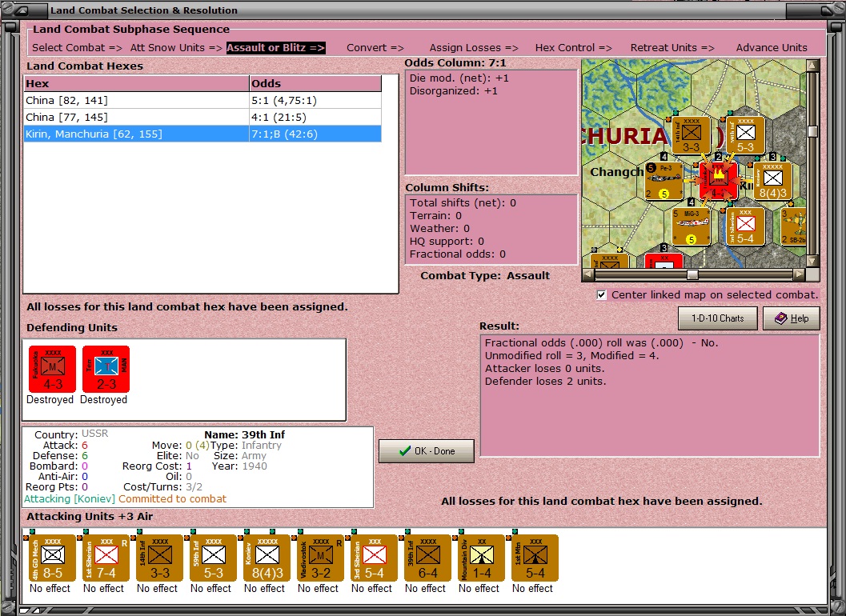Click the destroyed Fukuoka 4-3 defending unit

click(52, 369)
